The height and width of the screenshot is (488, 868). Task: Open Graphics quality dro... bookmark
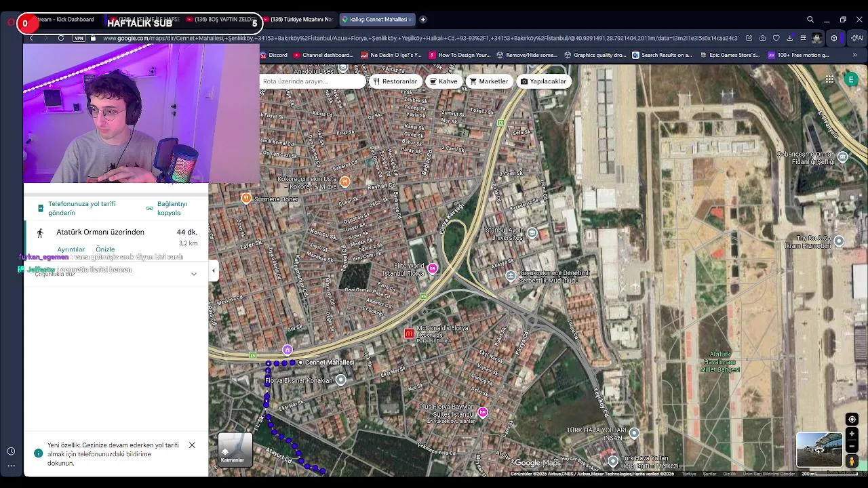coord(595,55)
